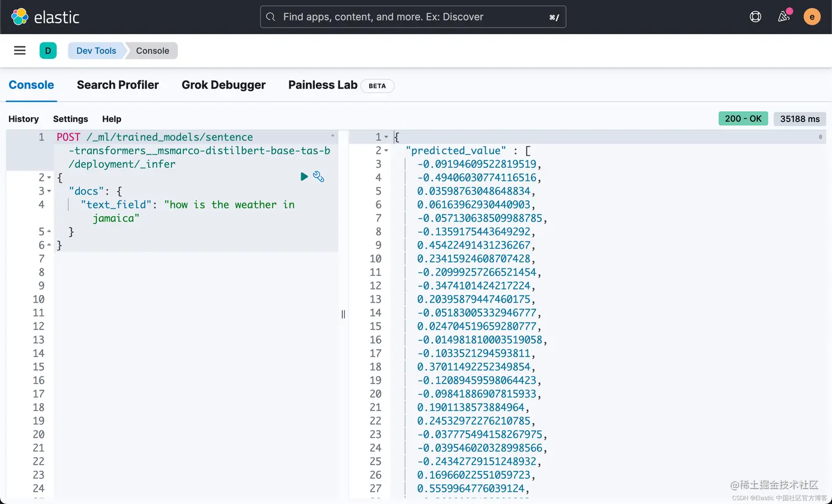Collapse the response root object at line 1

click(386, 137)
